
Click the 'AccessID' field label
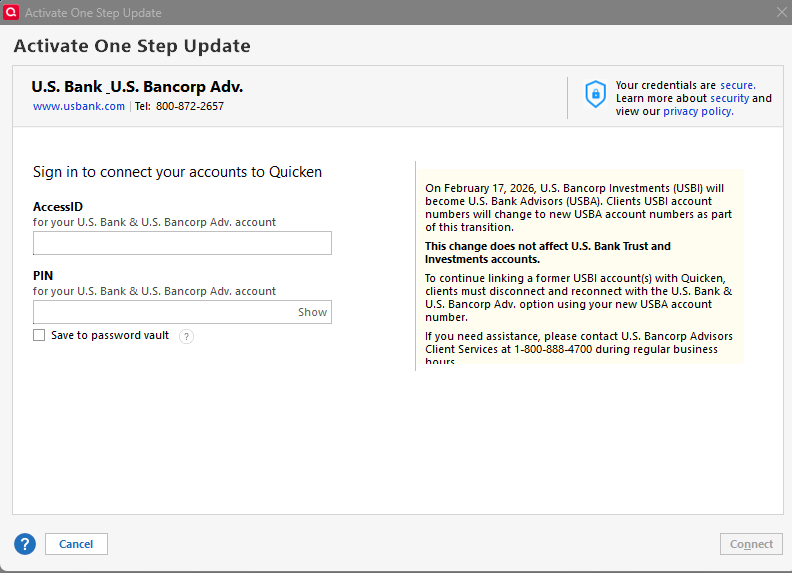[58, 207]
